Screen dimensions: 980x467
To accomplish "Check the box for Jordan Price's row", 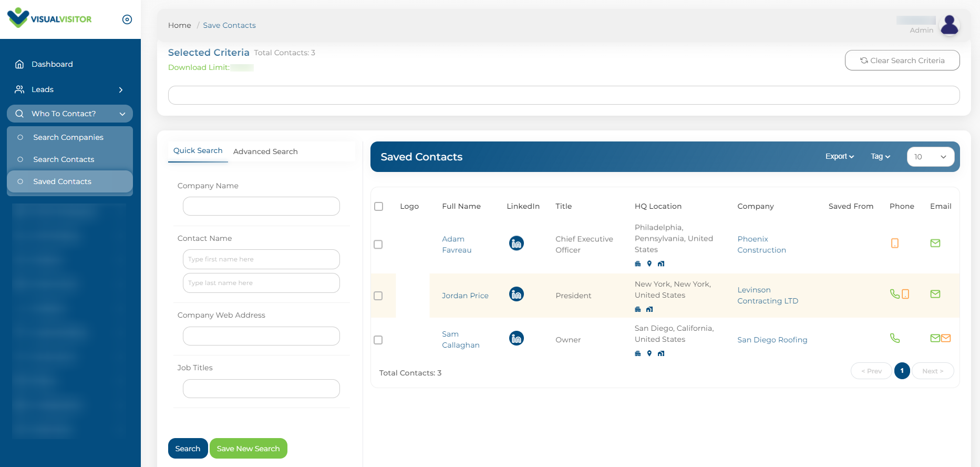I will [378, 296].
